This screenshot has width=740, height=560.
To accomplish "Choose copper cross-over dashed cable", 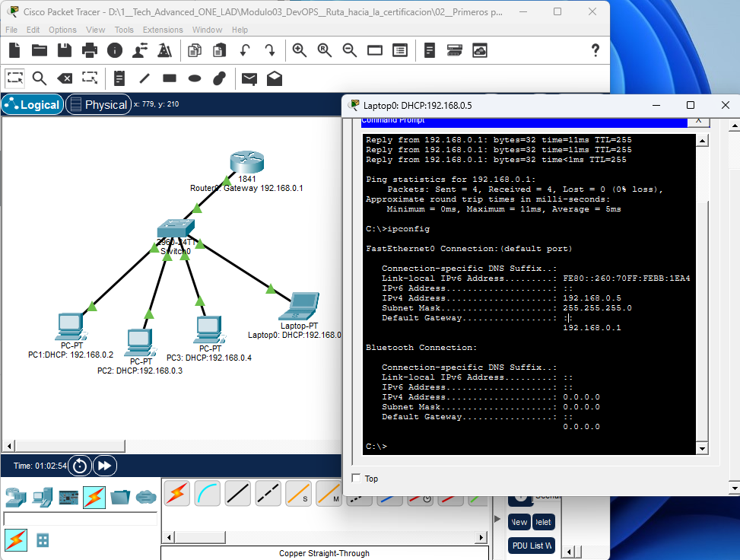I will (268, 493).
